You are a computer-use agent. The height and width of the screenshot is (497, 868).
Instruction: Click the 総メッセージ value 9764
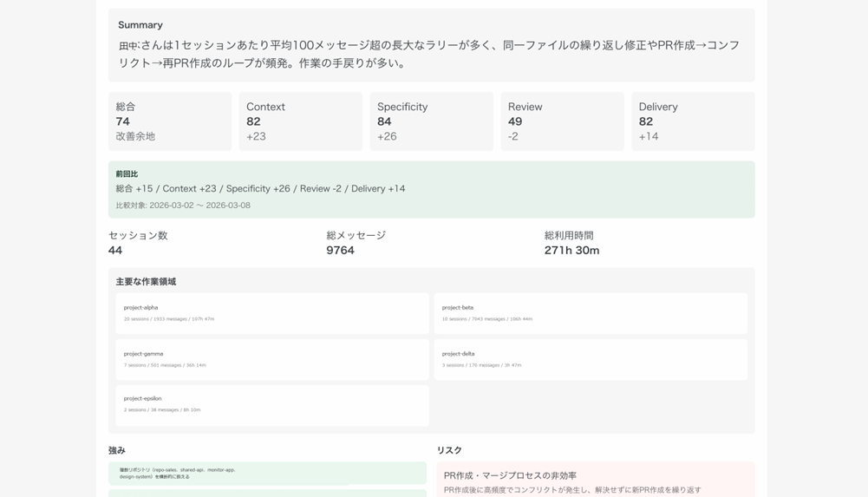click(x=341, y=251)
